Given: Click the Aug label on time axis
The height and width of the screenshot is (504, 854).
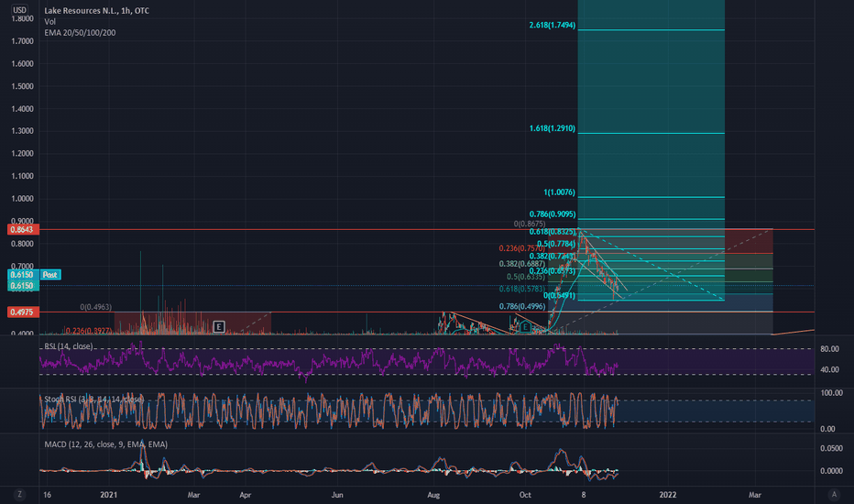Looking at the screenshot, I should pyautogui.click(x=433, y=495).
